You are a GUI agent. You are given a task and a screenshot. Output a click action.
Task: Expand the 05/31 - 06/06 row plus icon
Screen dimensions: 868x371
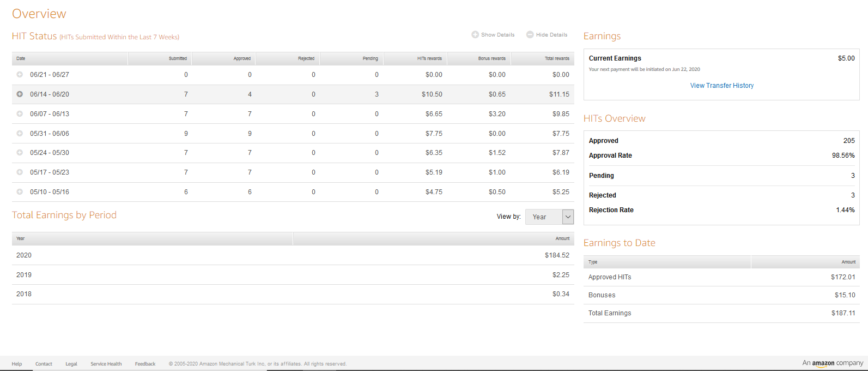[20, 134]
